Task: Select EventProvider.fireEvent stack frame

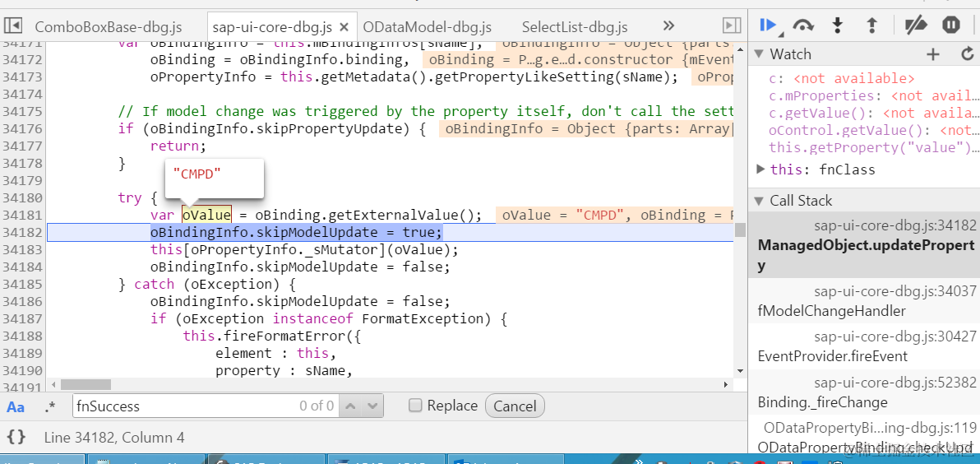Action: pyautogui.click(x=864, y=346)
